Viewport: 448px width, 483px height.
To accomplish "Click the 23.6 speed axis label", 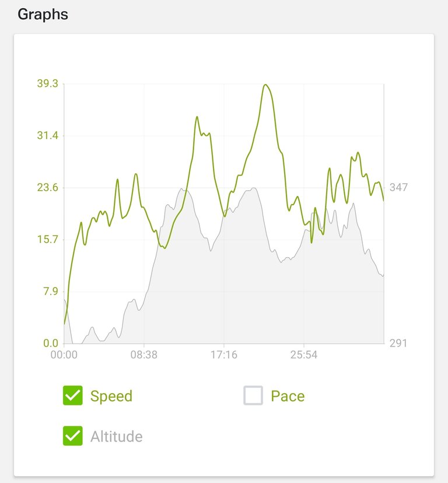I will tap(47, 187).
